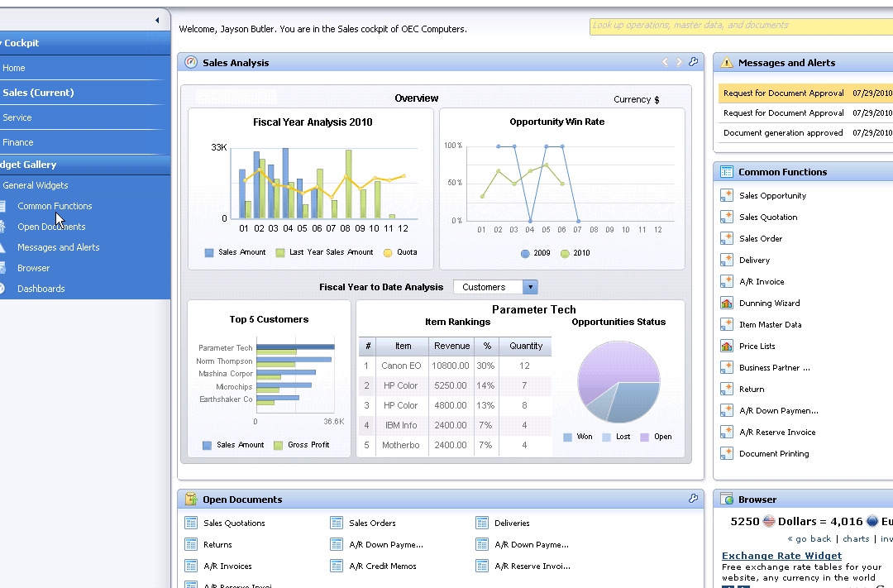Click the A/R Credit Memos icon
Viewport: 893px width, 588px height.
[337, 566]
